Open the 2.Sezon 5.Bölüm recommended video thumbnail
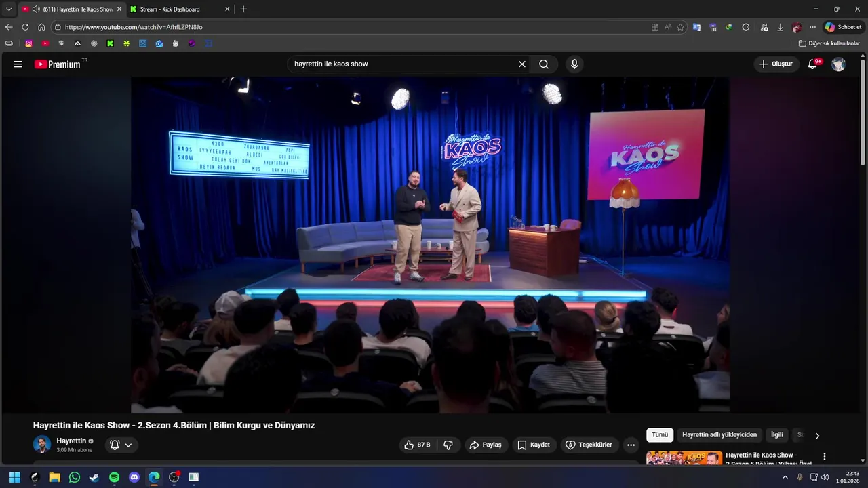Viewport: 868px width, 488px height. click(x=684, y=458)
